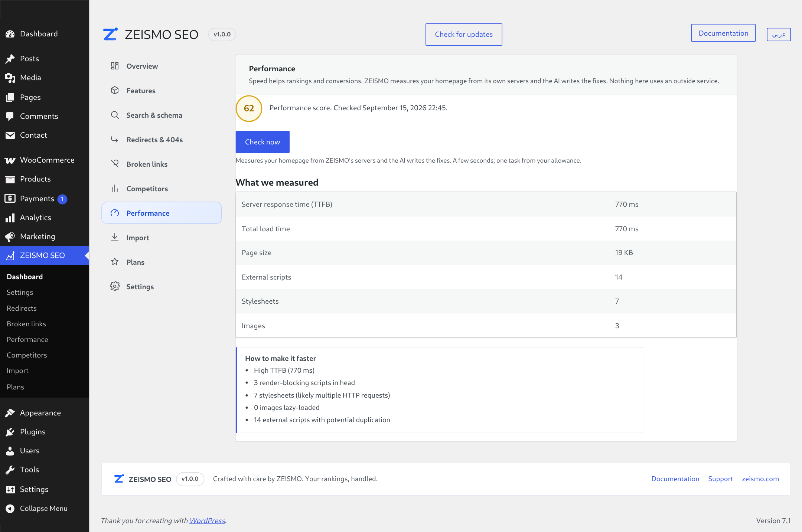Open the footer Documentation link
The height and width of the screenshot is (532, 802).
point(675,479)
